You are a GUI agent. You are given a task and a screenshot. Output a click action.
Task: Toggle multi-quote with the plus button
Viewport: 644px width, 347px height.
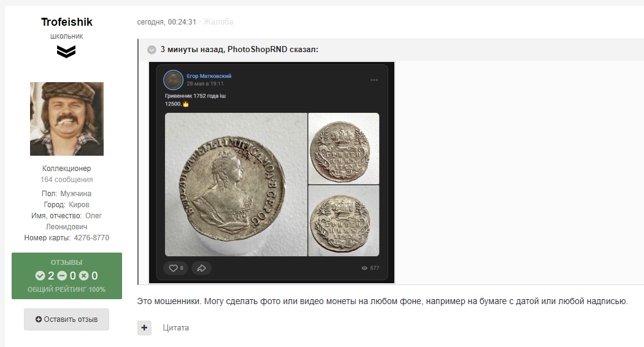(144, 328)
